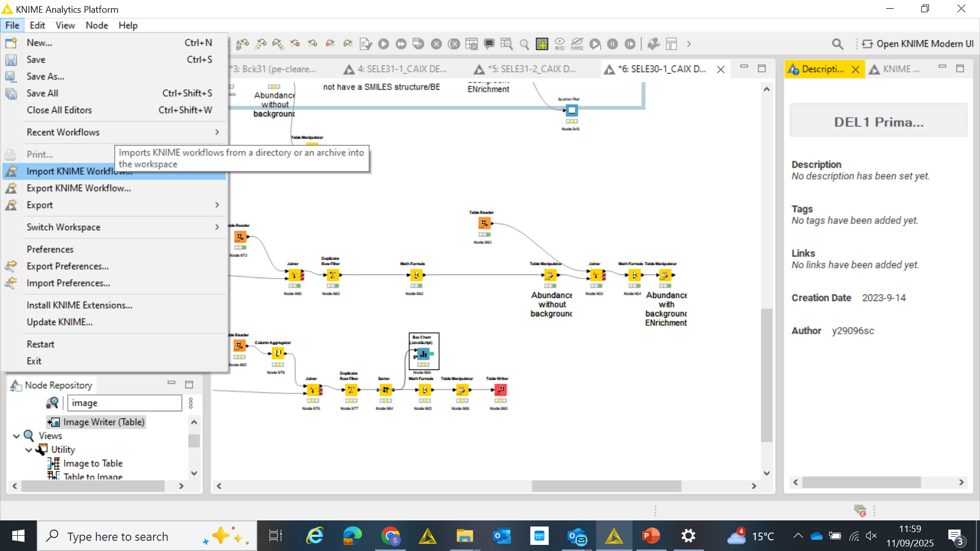Image resolution: width=980 pixels, height=551 pixels.
Task: Click the highlighted green plus grid icon
Action: click(x=542, y=44)
